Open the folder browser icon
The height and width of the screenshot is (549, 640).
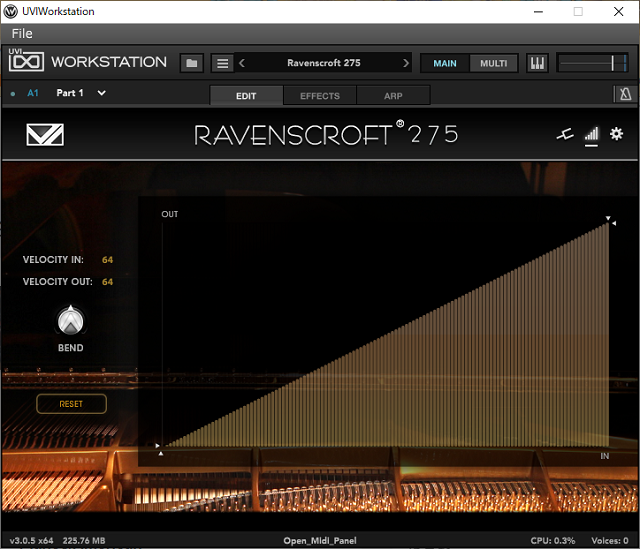tap(192, 63)
